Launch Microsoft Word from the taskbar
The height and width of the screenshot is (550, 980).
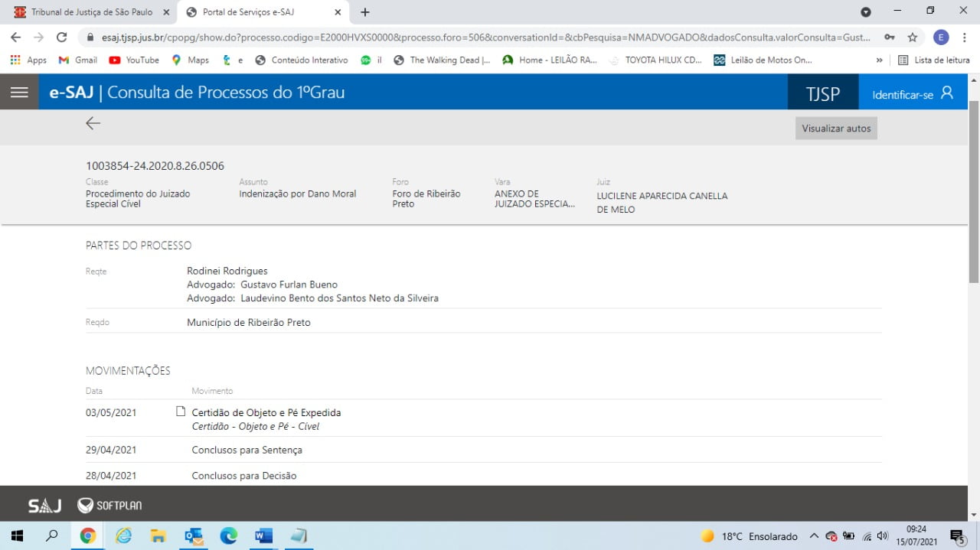click(x=263, y=536)
